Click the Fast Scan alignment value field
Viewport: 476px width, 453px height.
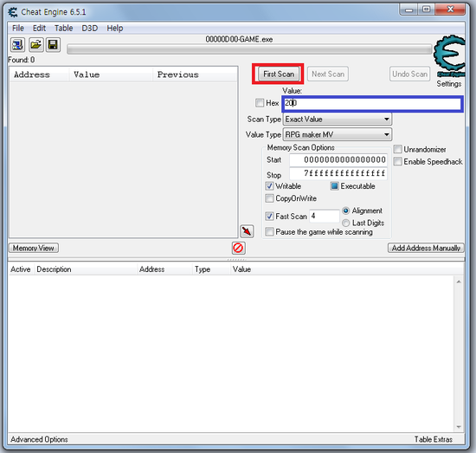pos(325,216)
